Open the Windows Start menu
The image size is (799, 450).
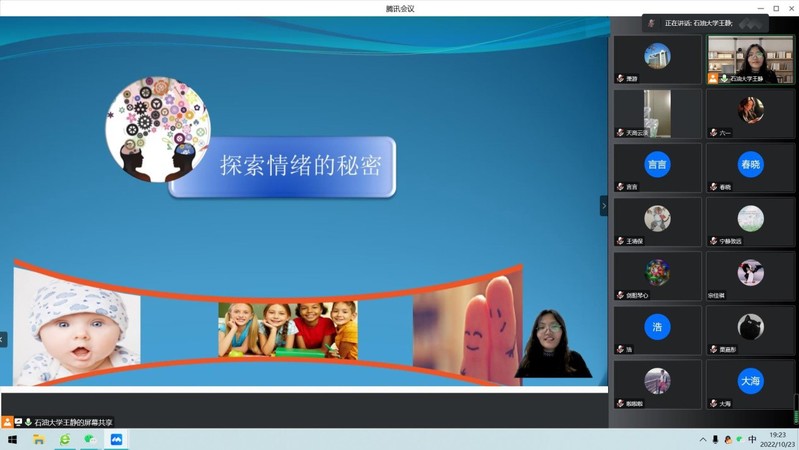(12, 439)
